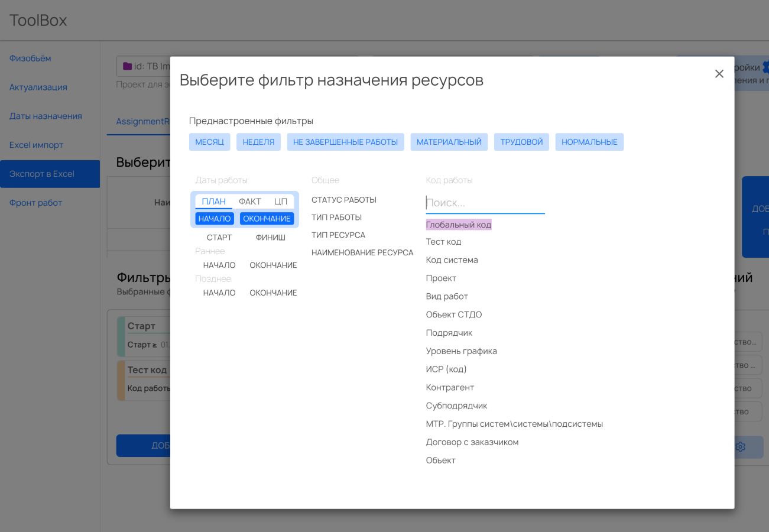Pick the НОРМАЛЬНЫЕ preset filter
769x532 pixels.
coord(589,142)
